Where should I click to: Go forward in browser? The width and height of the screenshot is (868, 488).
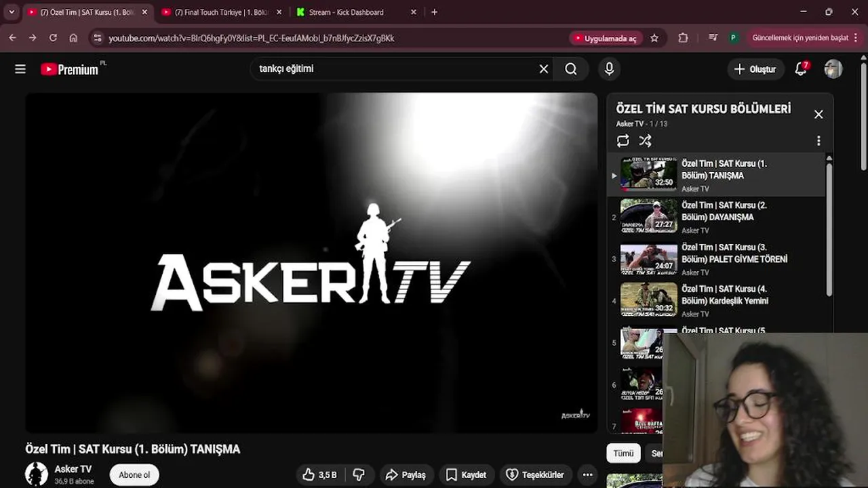pyautogui.click(x=33, y=38)
